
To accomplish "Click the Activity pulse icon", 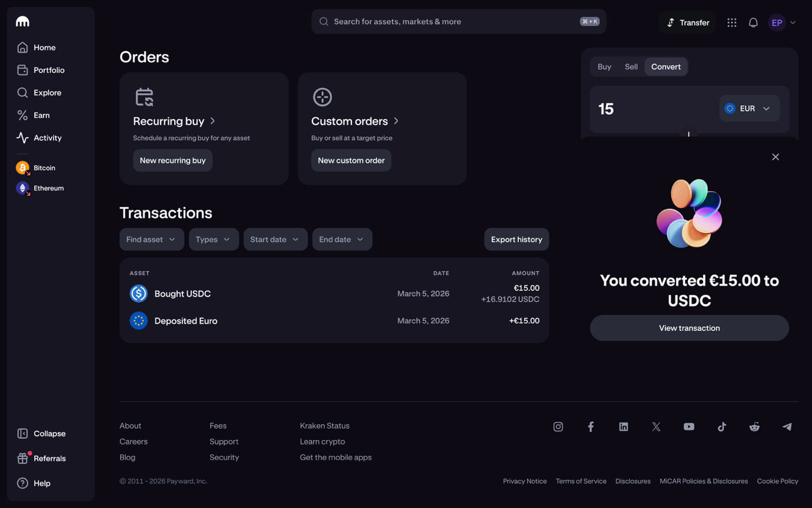I will click(x=22, y=138).
